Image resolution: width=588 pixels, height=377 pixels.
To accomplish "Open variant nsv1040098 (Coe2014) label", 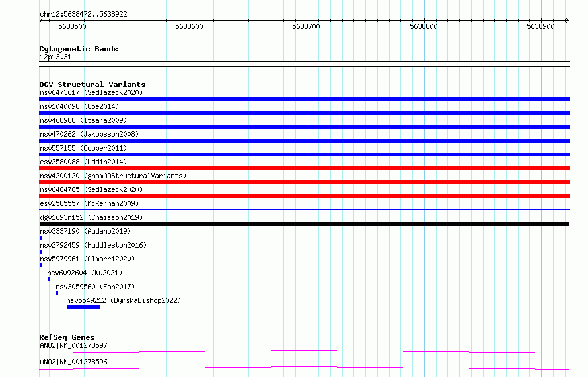I will (x=79, y=106).
